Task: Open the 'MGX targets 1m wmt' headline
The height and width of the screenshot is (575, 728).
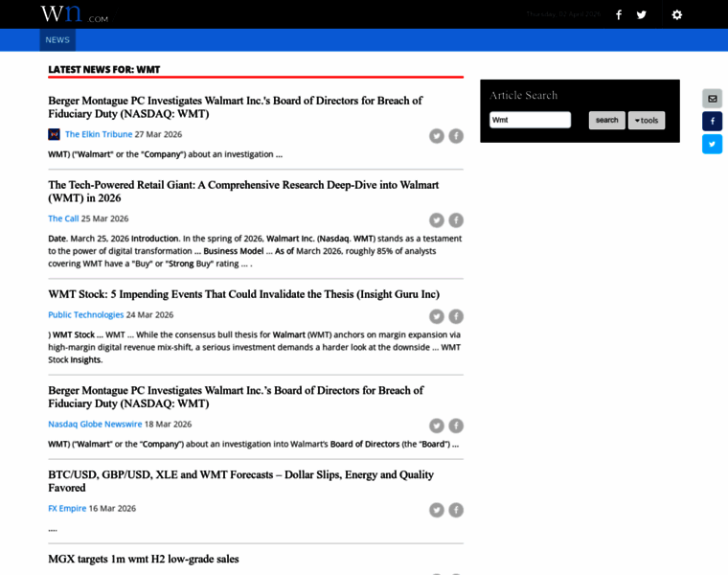Action: (x=144, y=559)
